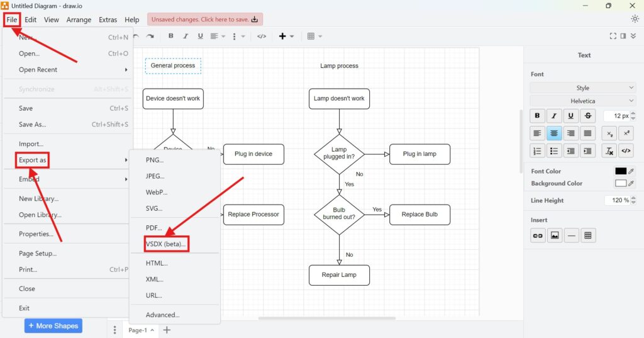The height and width of the screenshot is (338, 644).
Task: Toggle appearance using the sun icon
Action: pyautogui.click(x=635, y=19)
